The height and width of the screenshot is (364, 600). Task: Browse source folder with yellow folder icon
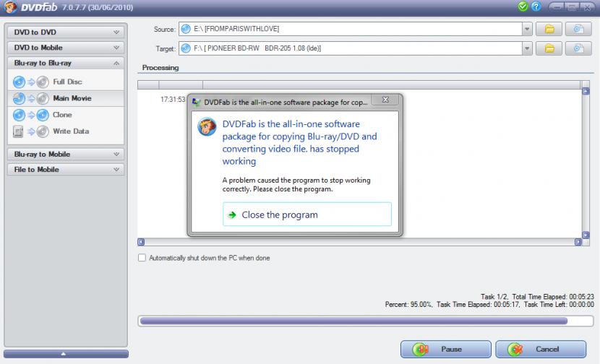[x=549, y=29]
